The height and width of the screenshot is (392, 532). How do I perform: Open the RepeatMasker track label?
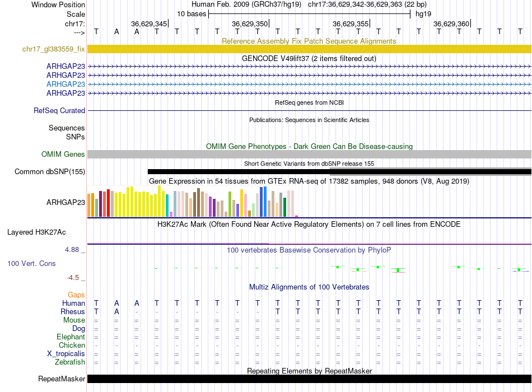point(62,379)
